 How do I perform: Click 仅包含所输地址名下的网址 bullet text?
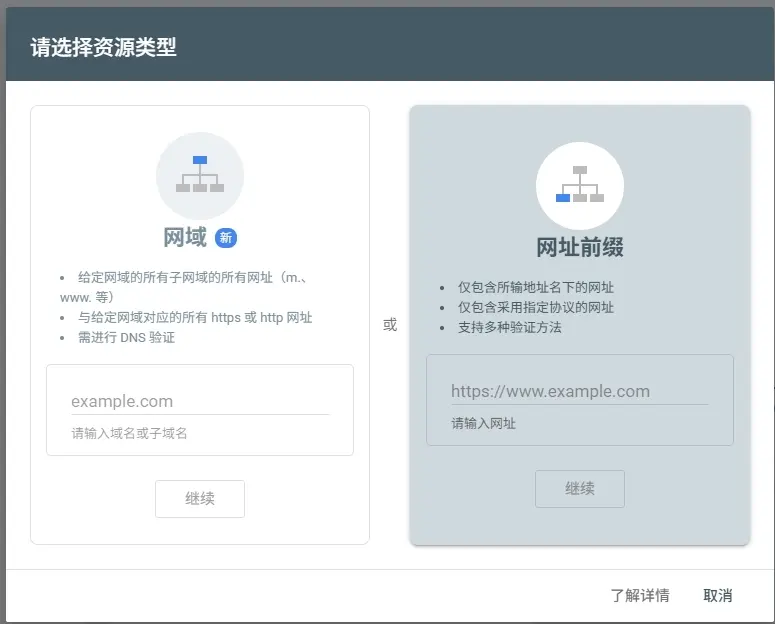[x=536, y=287]
